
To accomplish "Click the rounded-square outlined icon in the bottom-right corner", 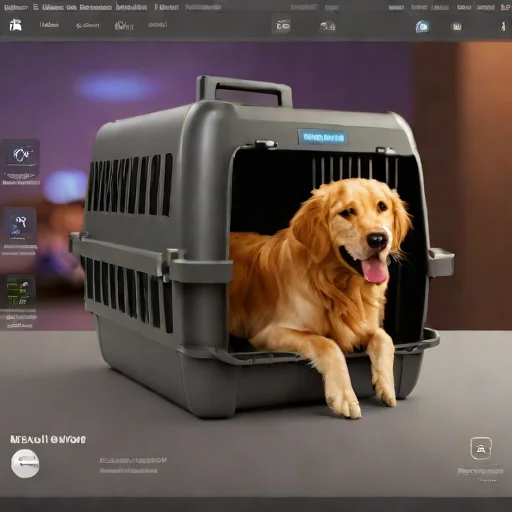I will [x=481, y=448].
